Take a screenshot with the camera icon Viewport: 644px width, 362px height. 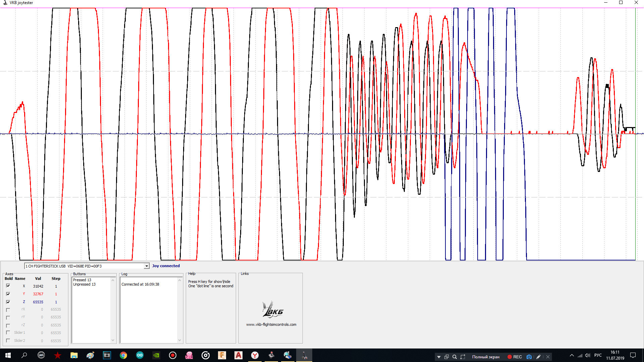(x=529, y=357)
